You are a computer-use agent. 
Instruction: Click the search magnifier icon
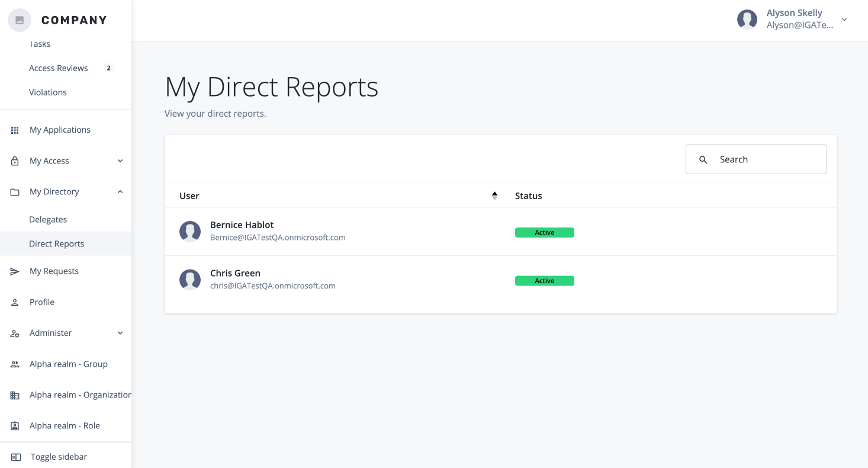pyautogui.click(x=703, y=159)
